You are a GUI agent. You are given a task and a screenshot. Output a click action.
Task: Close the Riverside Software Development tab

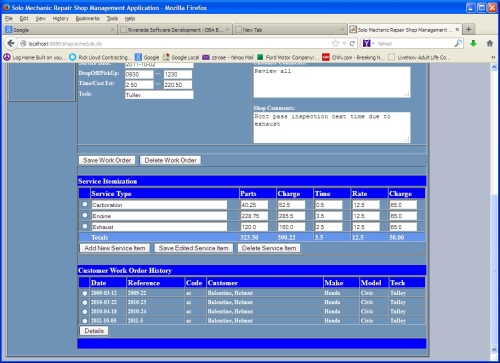(227, 30)
